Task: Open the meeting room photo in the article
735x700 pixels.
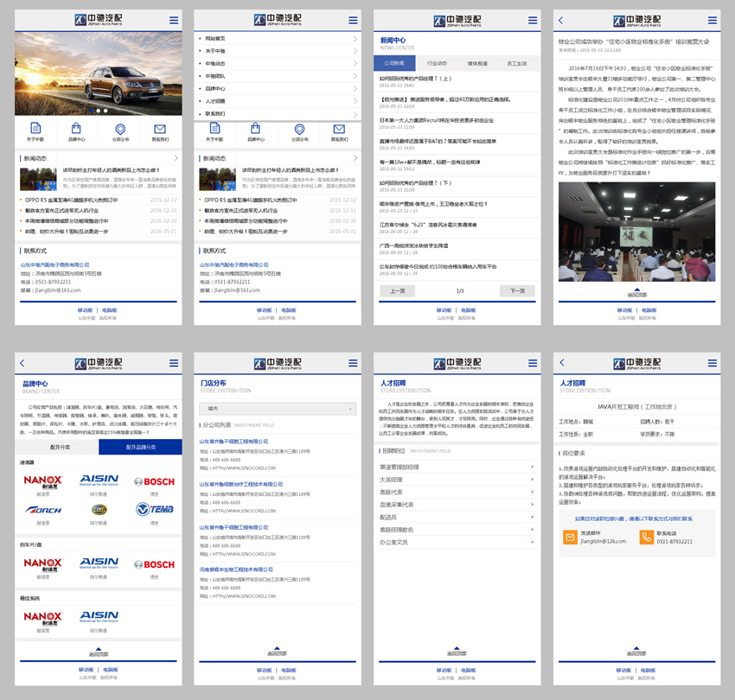Action: click(636, 231)
